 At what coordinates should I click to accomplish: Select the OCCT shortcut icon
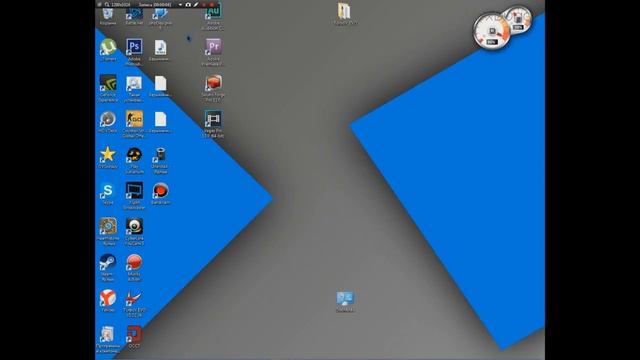point(134,334)
